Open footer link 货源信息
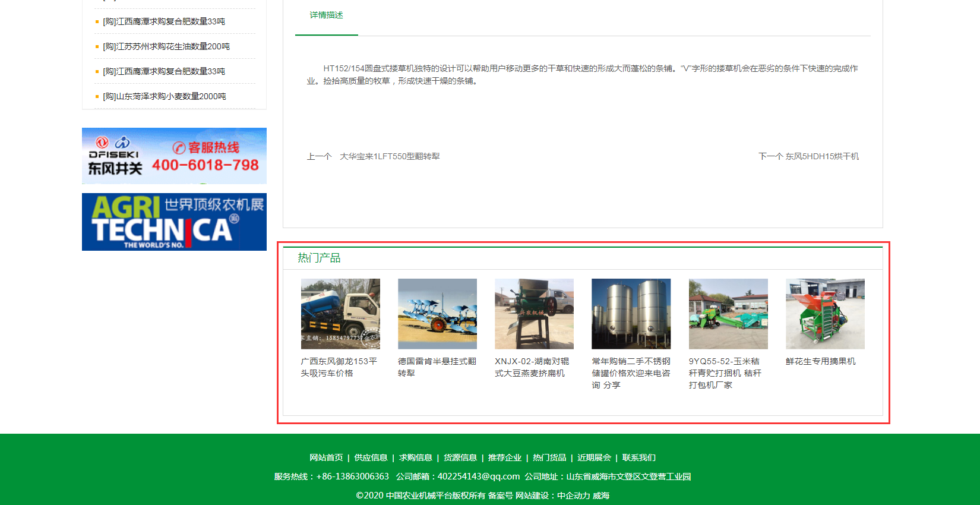980x505 pixels. [x=460, y=457]
